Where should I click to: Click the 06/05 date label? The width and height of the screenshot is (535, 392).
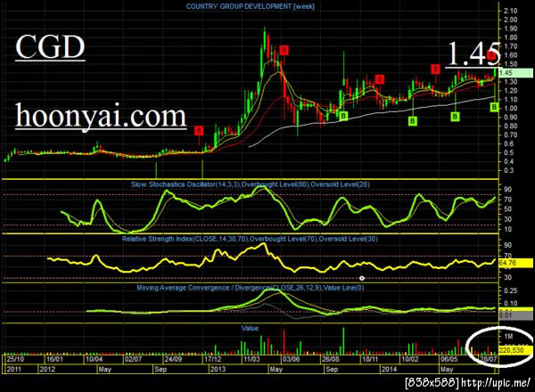[449, 359]
